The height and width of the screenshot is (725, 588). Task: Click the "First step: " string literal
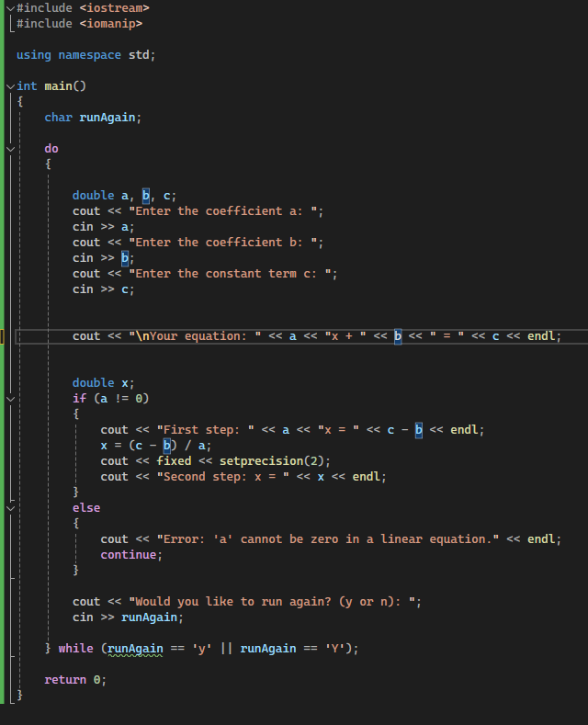point(206,430)
